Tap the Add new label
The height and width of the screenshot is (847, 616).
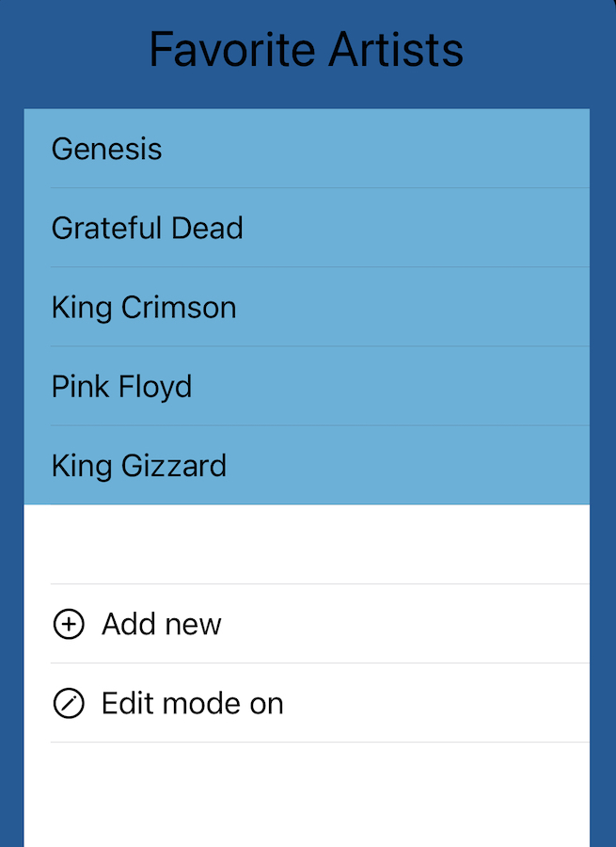click(x=161, y=624)
